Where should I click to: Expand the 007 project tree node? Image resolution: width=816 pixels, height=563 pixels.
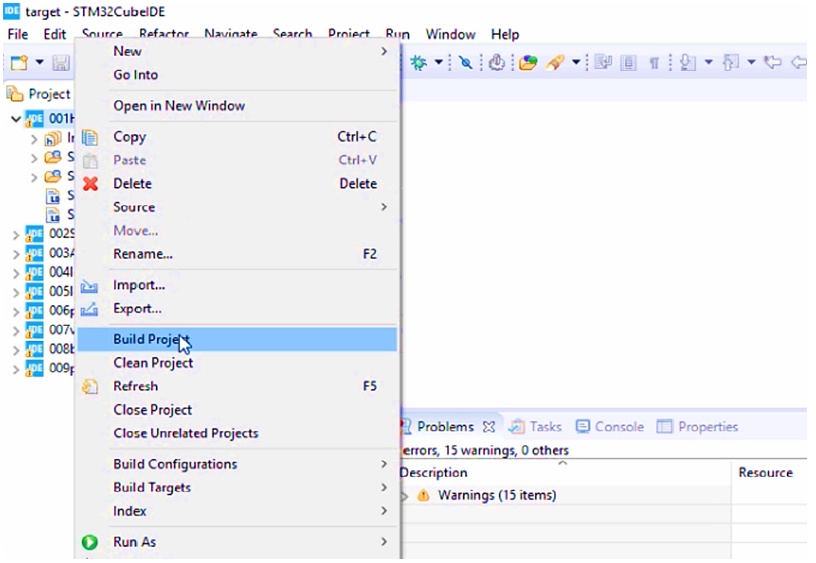pos(16,330)
